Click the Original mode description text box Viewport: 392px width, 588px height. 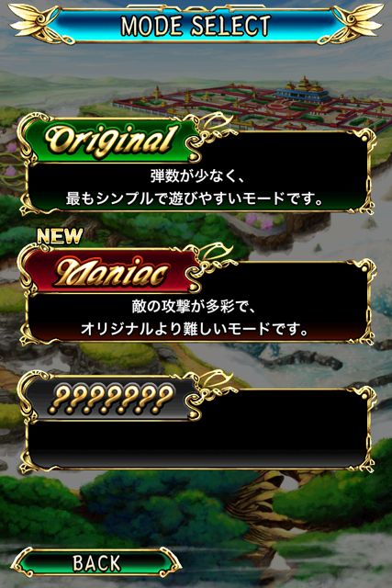198,187
